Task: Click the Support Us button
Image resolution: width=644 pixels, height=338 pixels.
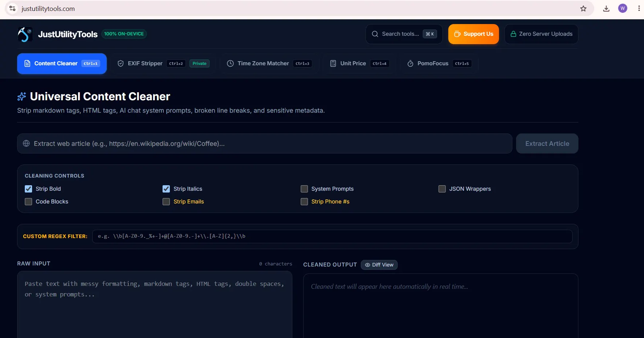Action: tap(473, 34)
